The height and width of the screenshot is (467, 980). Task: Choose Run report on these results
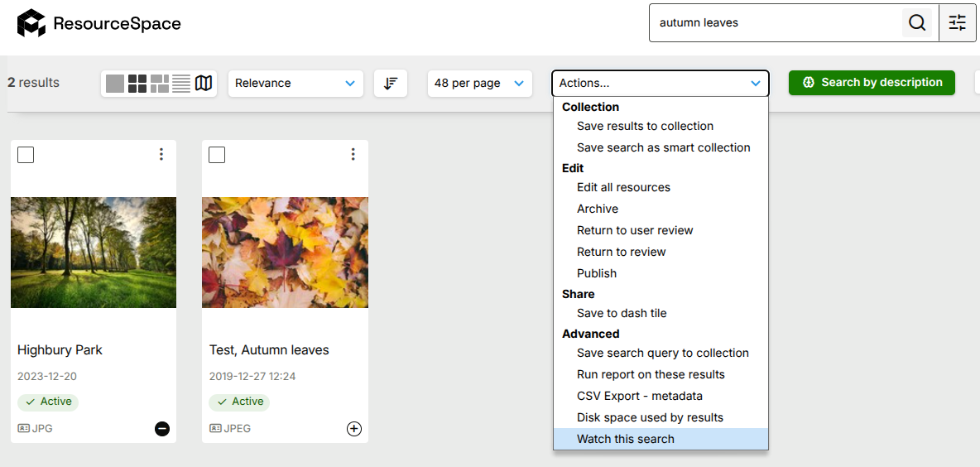pos(661,374)
